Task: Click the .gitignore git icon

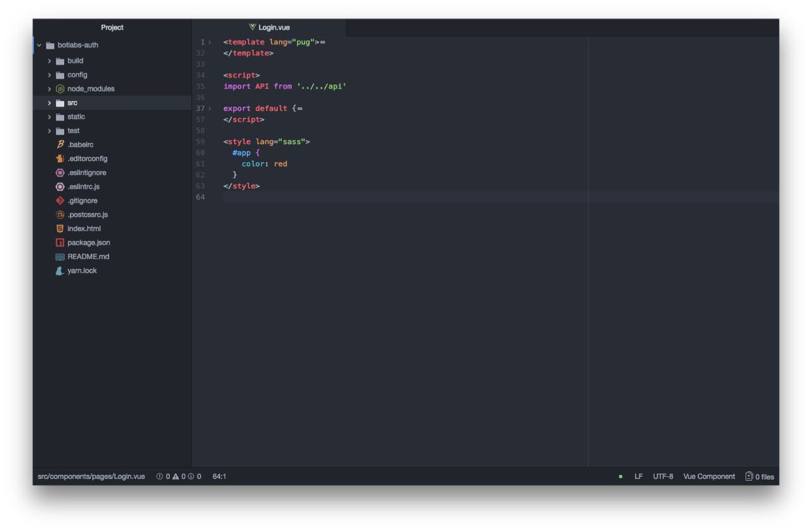Action: pyautogui.click(x=60, y=200)
